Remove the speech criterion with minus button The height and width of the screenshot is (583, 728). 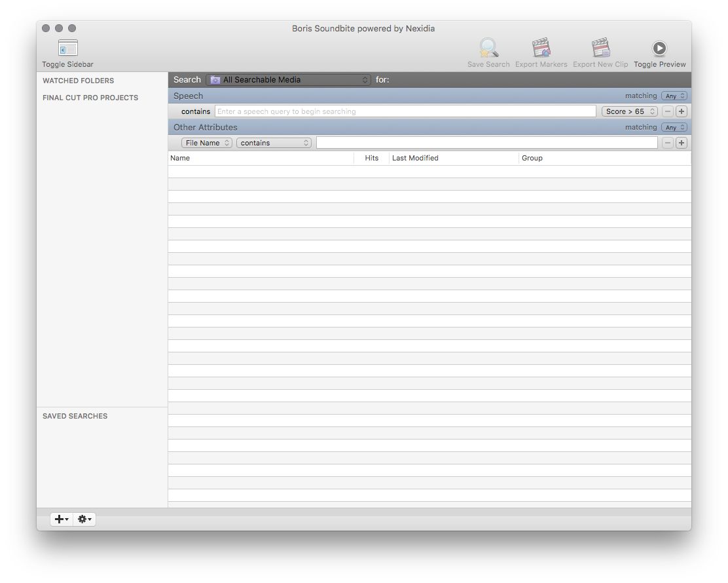668,111
